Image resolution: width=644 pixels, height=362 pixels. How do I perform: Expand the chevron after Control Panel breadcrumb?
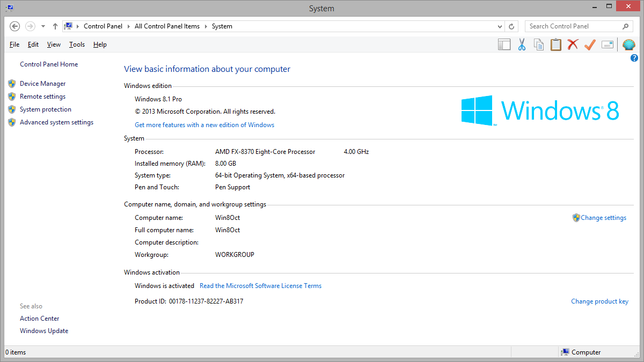coord(129,26)
